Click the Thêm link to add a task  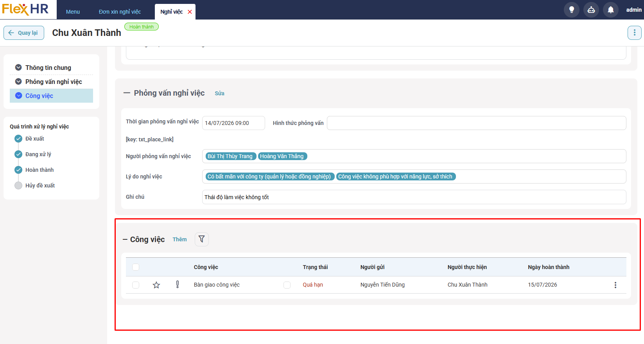pos(179,239)
